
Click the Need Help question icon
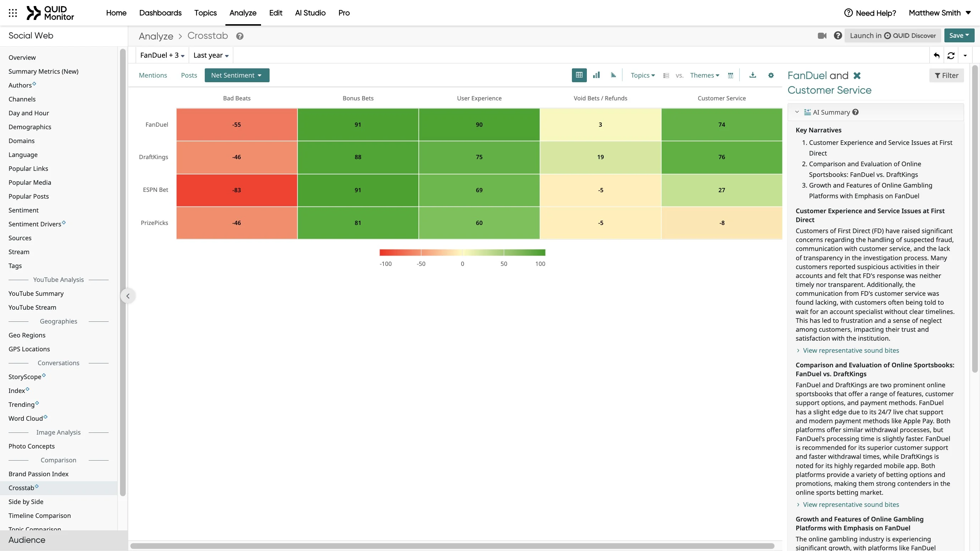848,13
